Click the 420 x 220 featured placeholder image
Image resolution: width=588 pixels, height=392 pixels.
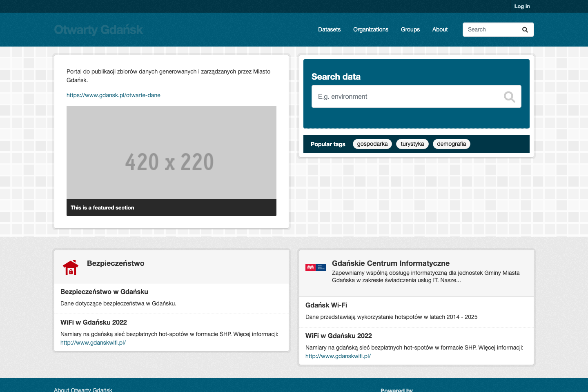coord(171,153)
